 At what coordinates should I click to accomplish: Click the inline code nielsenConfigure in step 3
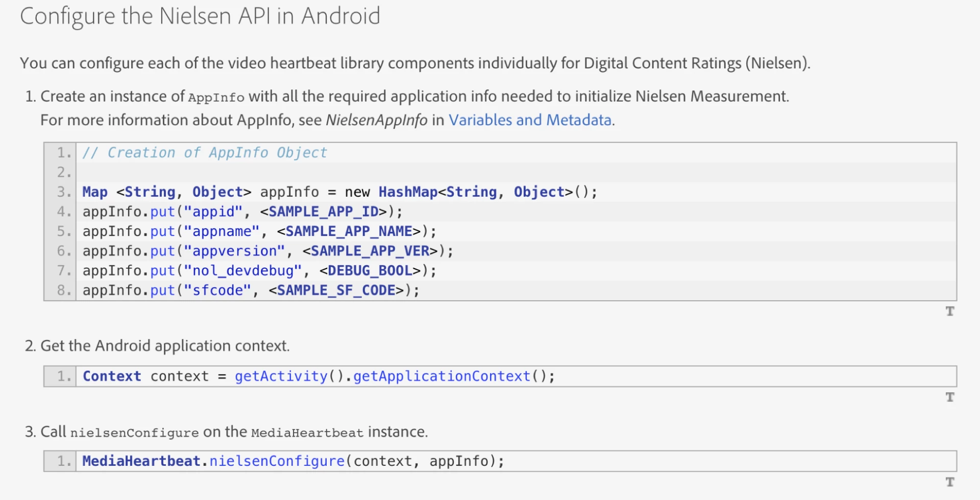[134, 433]
